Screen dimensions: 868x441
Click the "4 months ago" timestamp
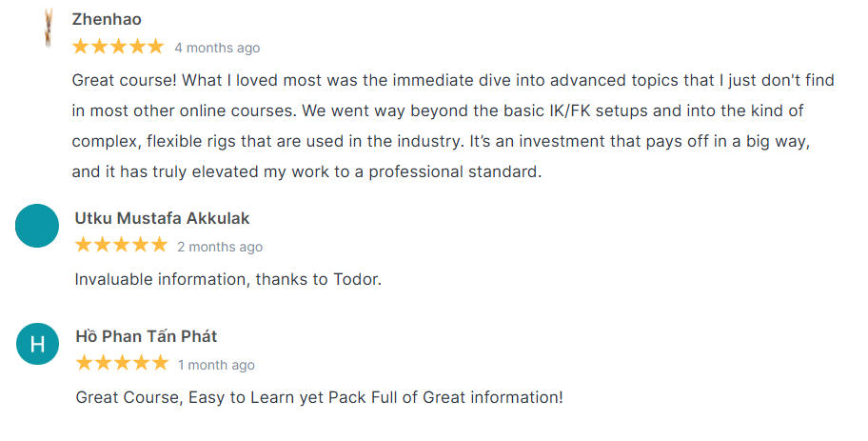click(217, 48)
